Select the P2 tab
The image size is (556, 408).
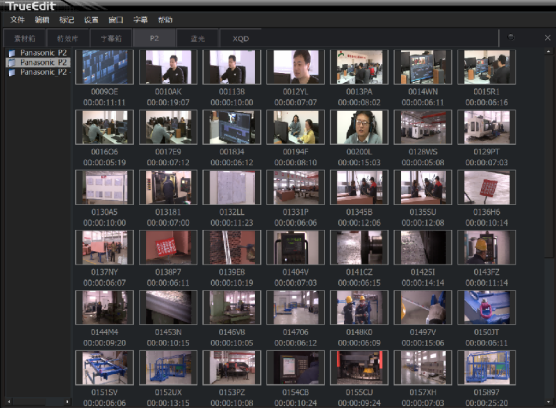[154, 38]
